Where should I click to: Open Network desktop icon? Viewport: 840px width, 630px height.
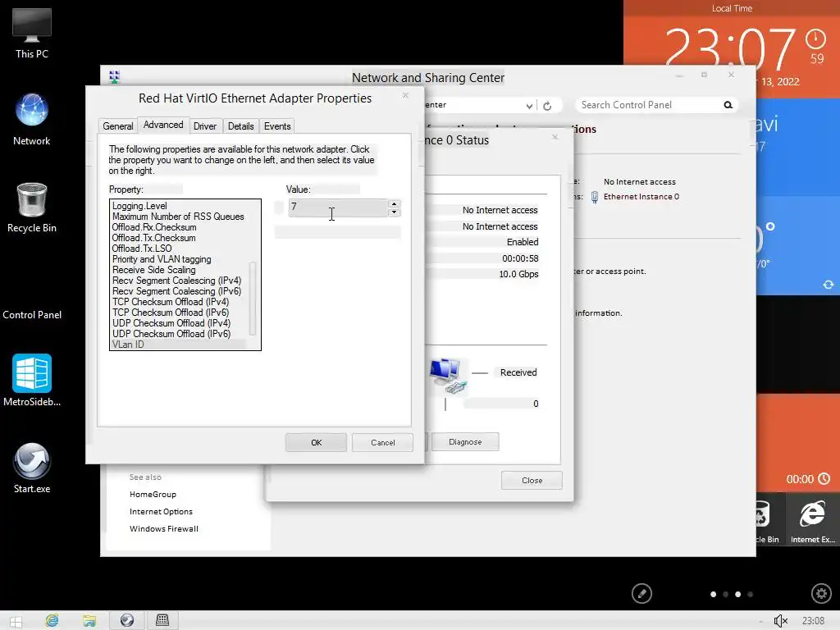click(x=32, y=119)
